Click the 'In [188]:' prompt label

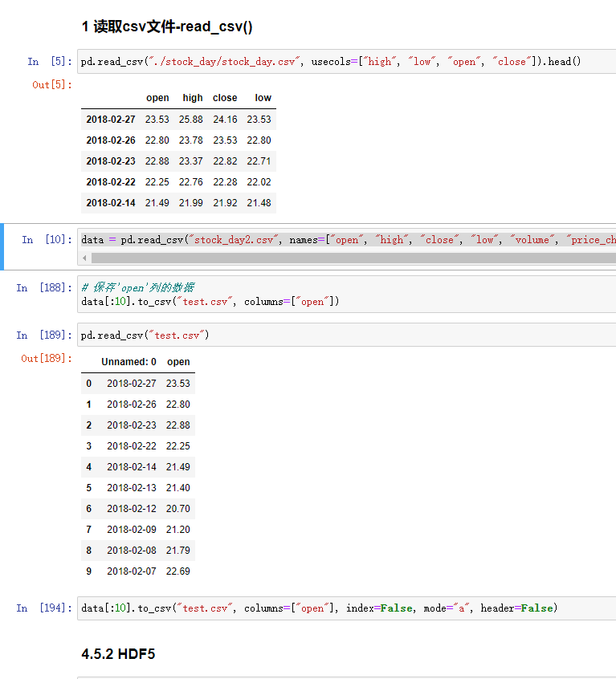tap(43, 287)
